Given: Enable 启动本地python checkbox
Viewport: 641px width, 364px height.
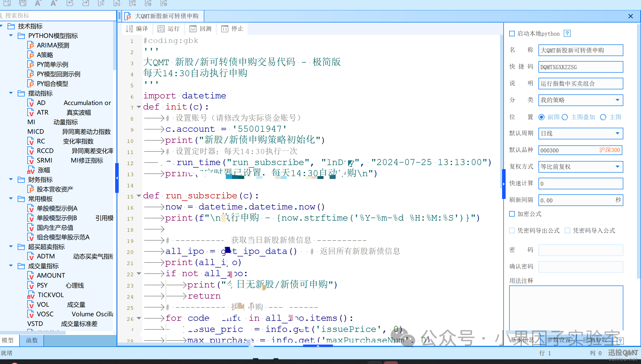Looking at the screenshot, I should tap(512, 34).
